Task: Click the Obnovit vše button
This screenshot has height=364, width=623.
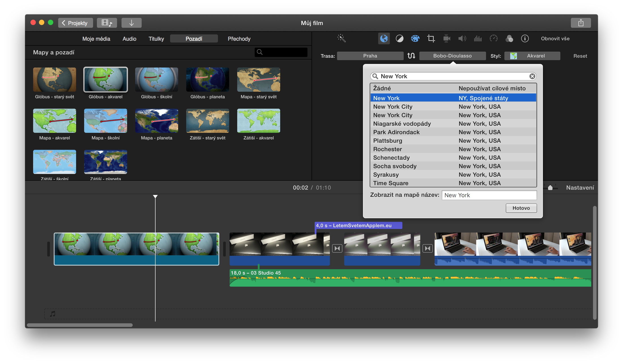Action: click(555, 38)
